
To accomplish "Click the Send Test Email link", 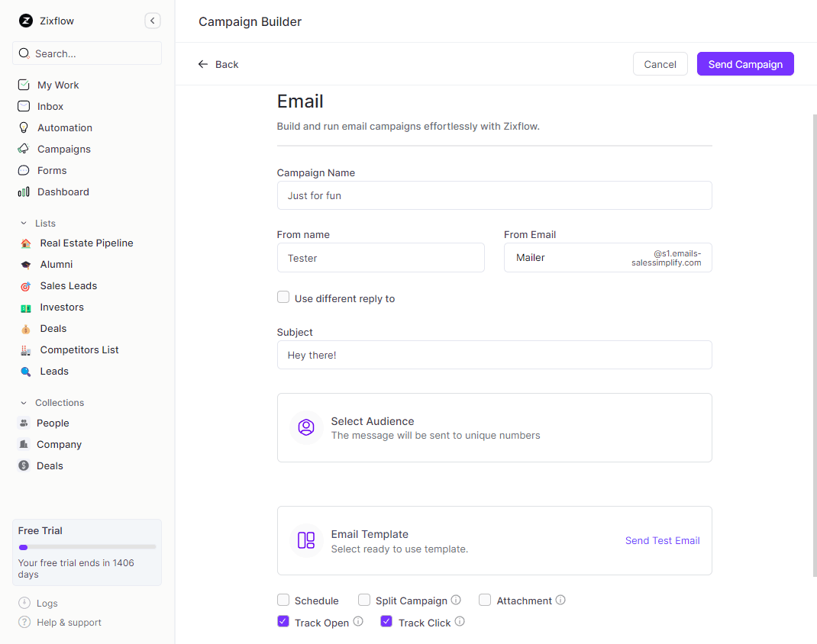I will click(662, 540).
